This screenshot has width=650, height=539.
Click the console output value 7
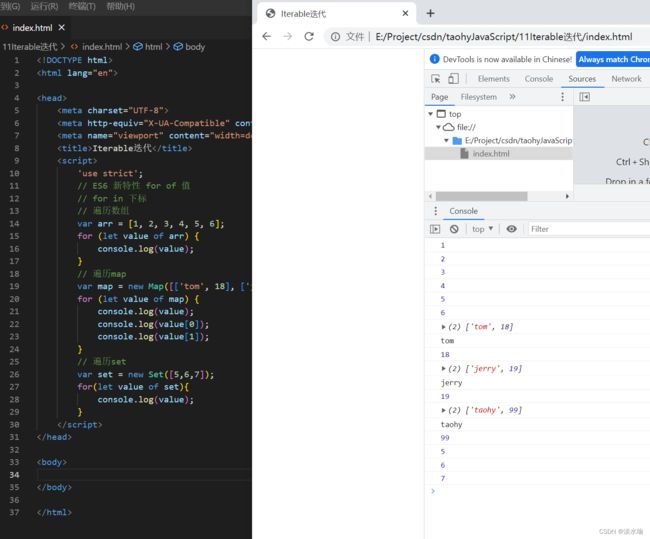[x=443, y=478]
